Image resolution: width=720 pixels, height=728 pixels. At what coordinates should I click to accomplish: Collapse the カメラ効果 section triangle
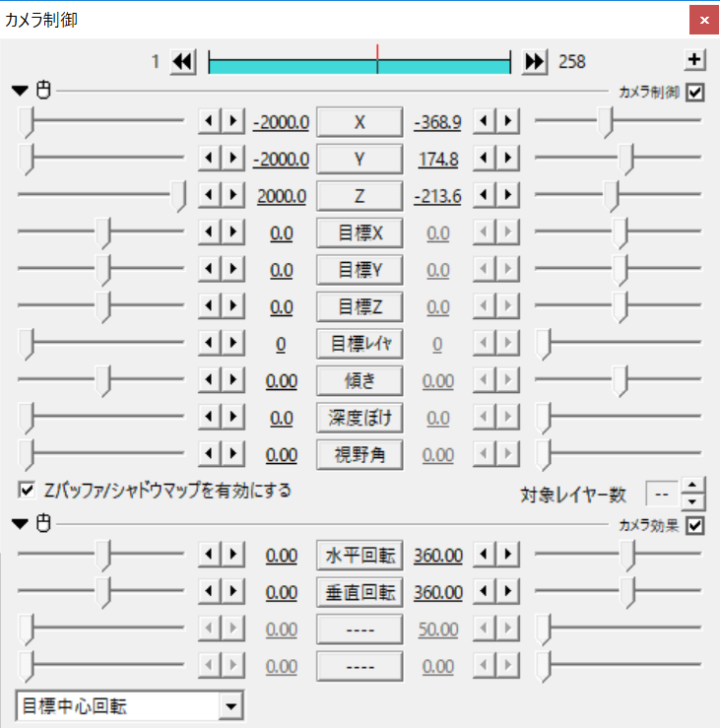click(20, 524)
